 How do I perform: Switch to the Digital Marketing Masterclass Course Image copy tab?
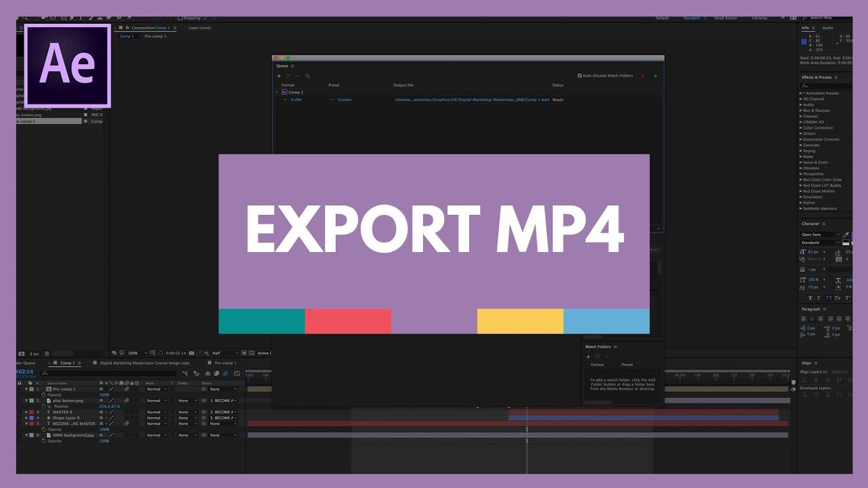(x=145, y=363)
